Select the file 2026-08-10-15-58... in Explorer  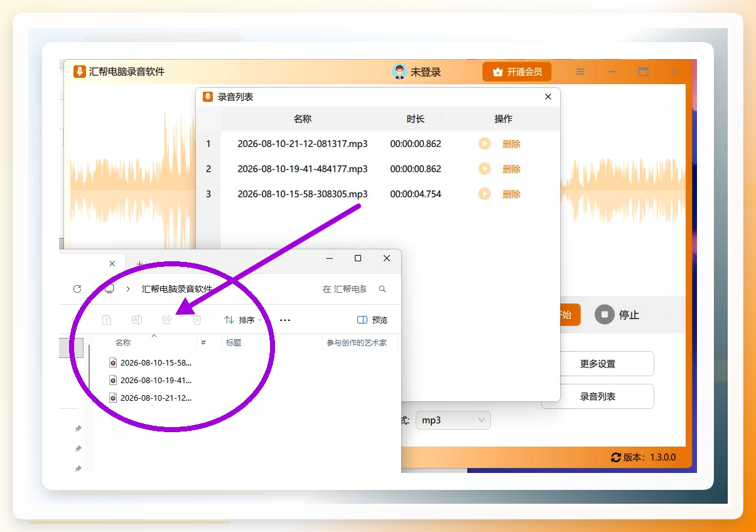click(x=156, y=362)
